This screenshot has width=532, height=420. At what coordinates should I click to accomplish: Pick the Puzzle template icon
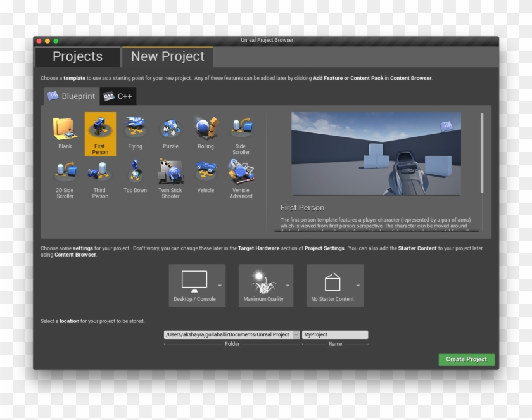click(x=170, y=134)
